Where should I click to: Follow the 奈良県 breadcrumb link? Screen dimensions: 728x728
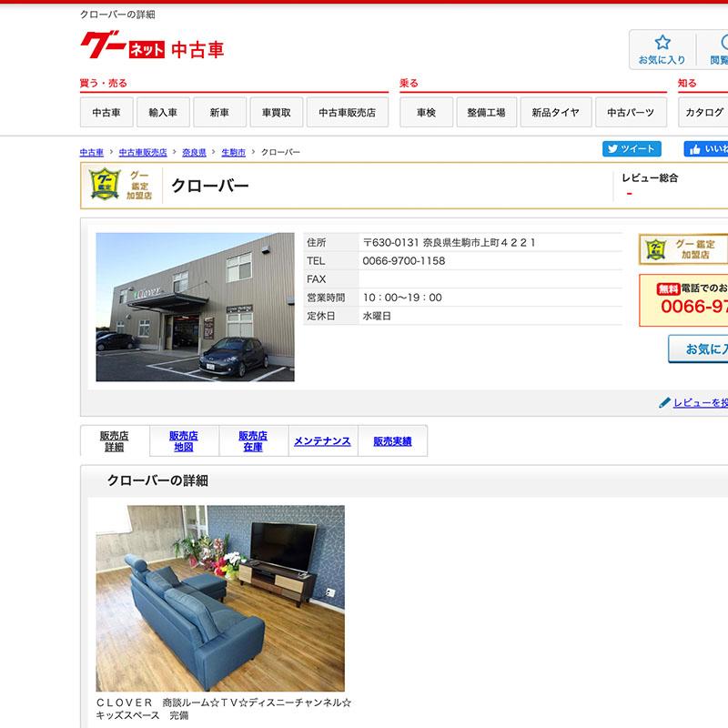194,152
